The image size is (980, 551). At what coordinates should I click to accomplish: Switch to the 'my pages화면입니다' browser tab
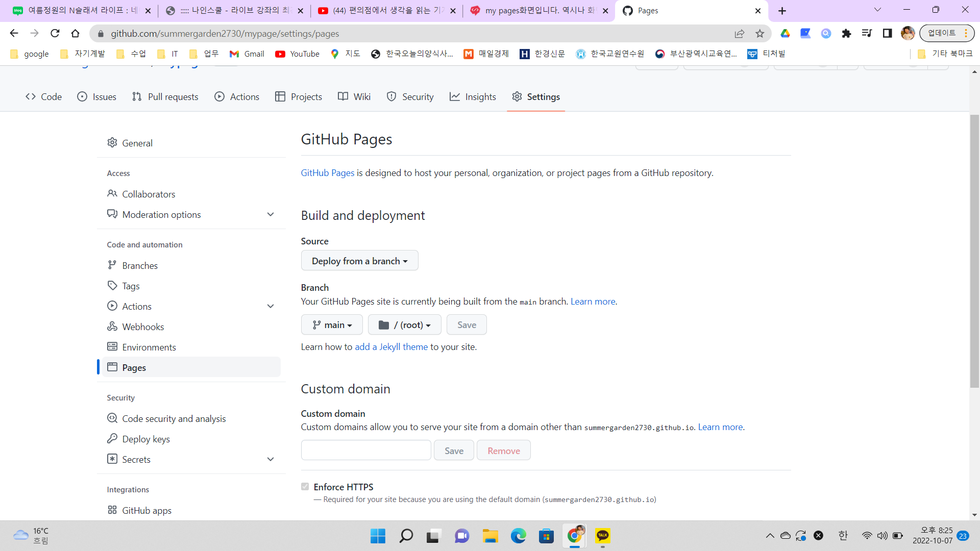[x=539, y=11]
